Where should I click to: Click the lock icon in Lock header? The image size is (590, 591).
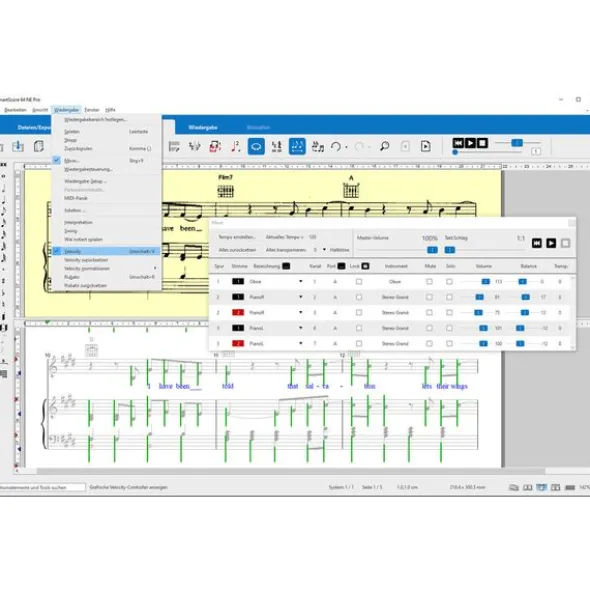(x=365, y=266)
